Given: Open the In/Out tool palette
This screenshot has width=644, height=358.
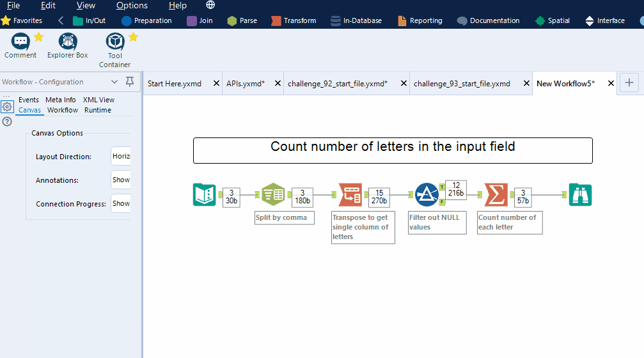Looking at the screenshot, I should pos(89,20).
